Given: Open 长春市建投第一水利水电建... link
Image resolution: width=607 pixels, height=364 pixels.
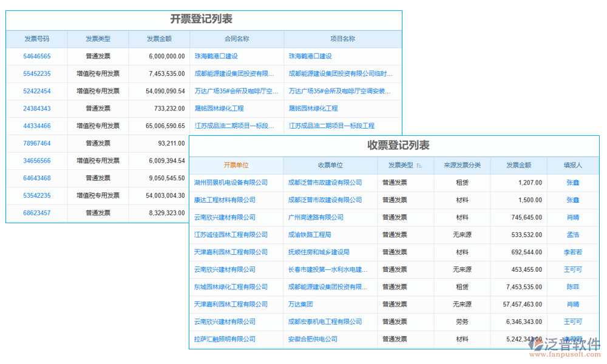Looking at the screenshot, I should pos(328,269).
